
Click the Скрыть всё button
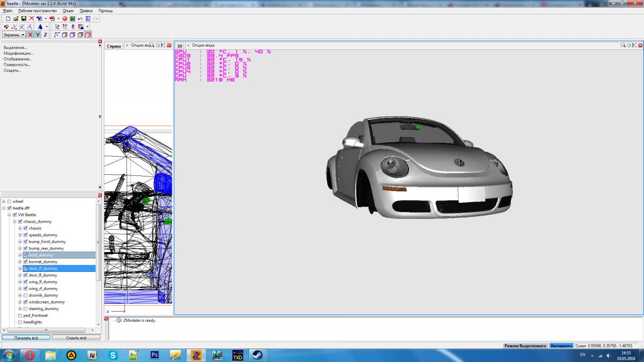pos(76,338)
